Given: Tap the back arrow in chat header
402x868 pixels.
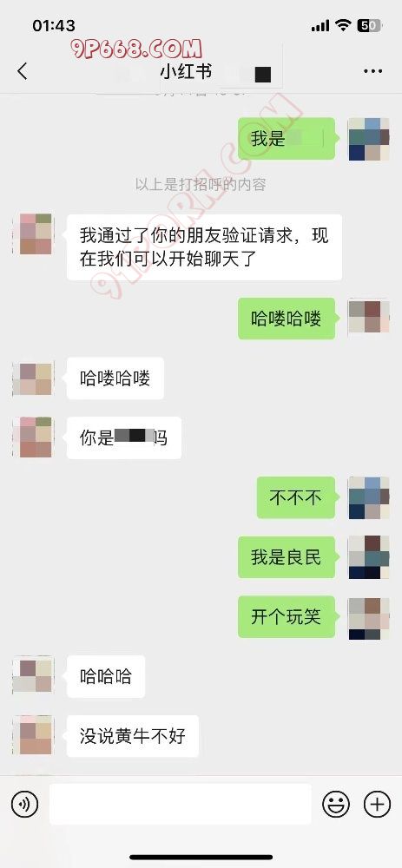Looking at the screenshot, I should click(23, 71).
